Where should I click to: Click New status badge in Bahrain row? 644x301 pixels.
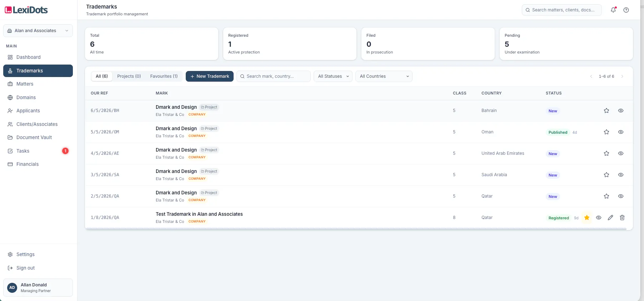(553, 111)
